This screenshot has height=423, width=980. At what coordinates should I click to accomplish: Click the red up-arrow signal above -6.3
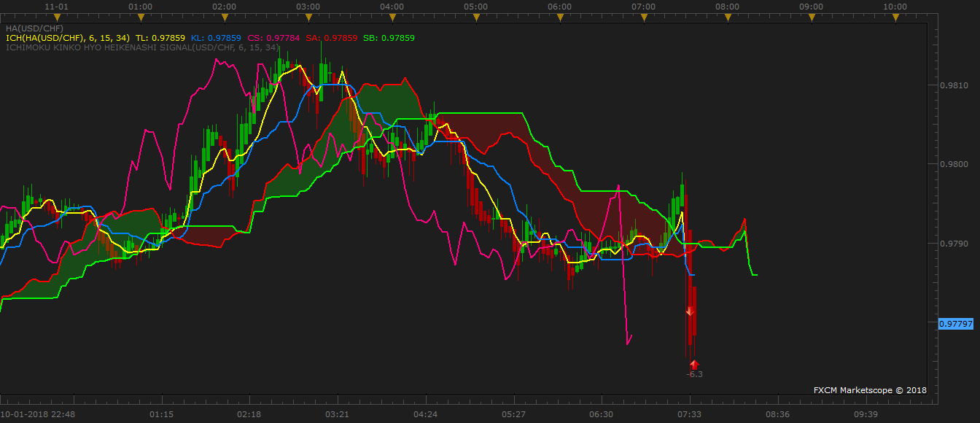694,364
